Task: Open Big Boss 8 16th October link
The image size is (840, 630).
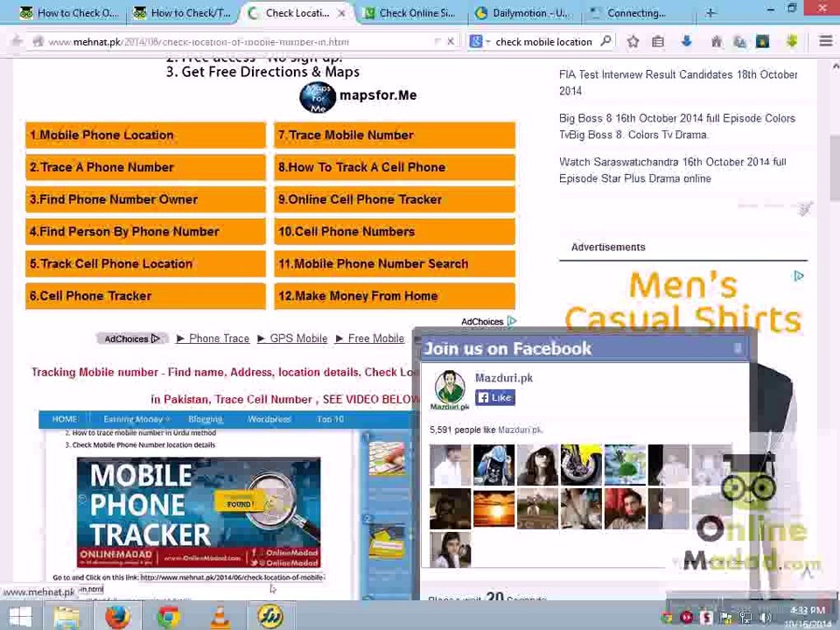Action: pos(677,126)
